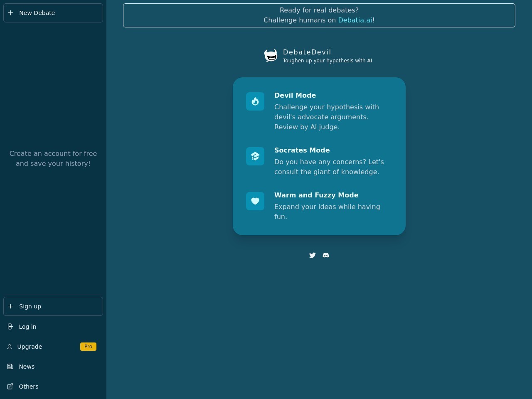The height and width of the screenshot is (399, 532).
Task: Select the Log in menu item
Action: 53,327
